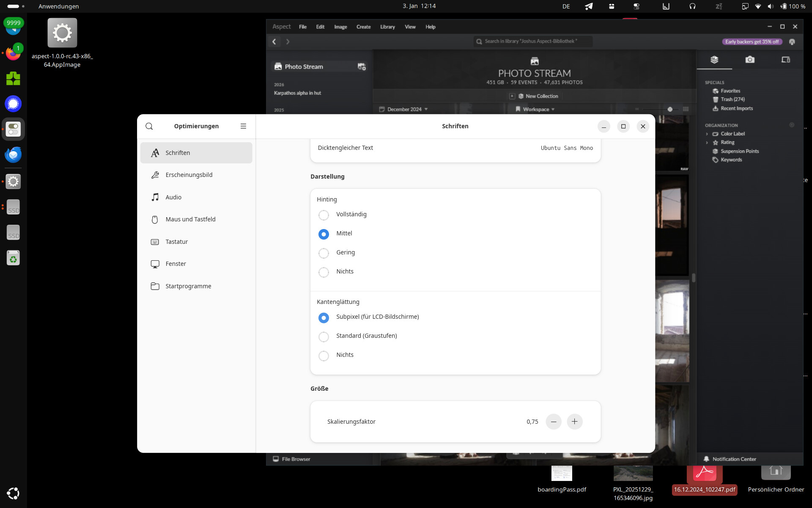Select Vollständig hinting option
This screenshot has height=508, width=812.
(x=324, y=215)
